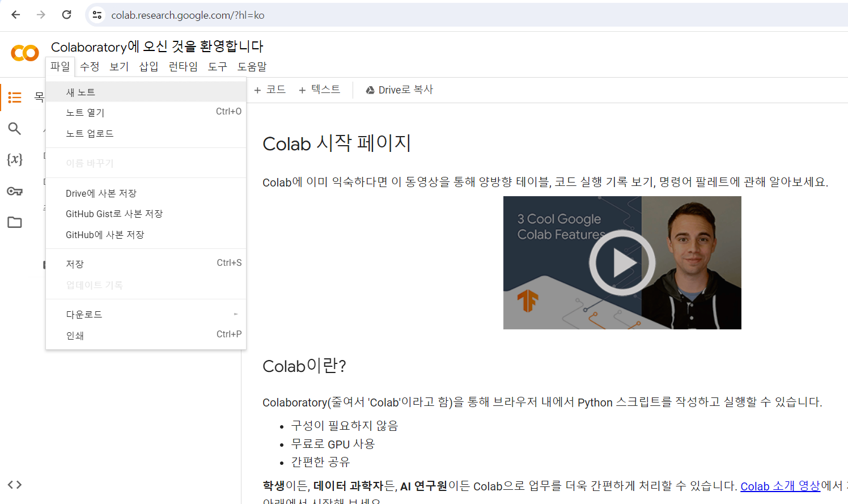Click the 파일 menu
The image size is (848, 504).
click(x=60, y=66)
